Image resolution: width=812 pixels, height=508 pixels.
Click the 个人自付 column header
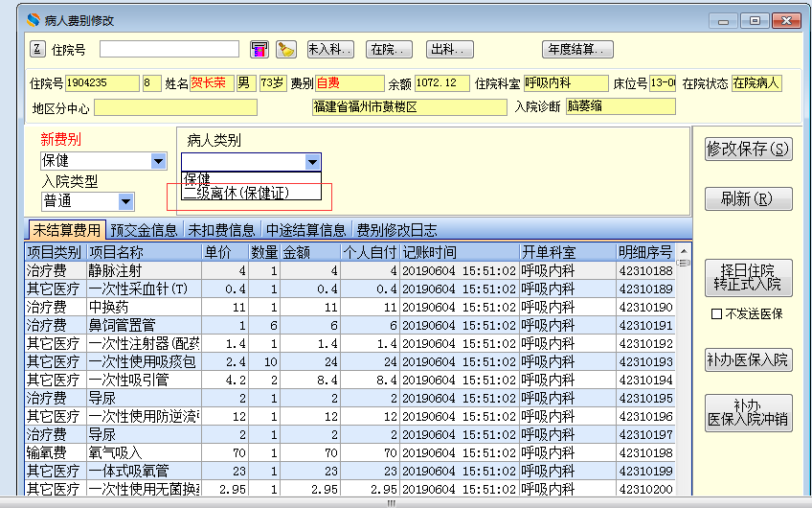coord(370,252)
